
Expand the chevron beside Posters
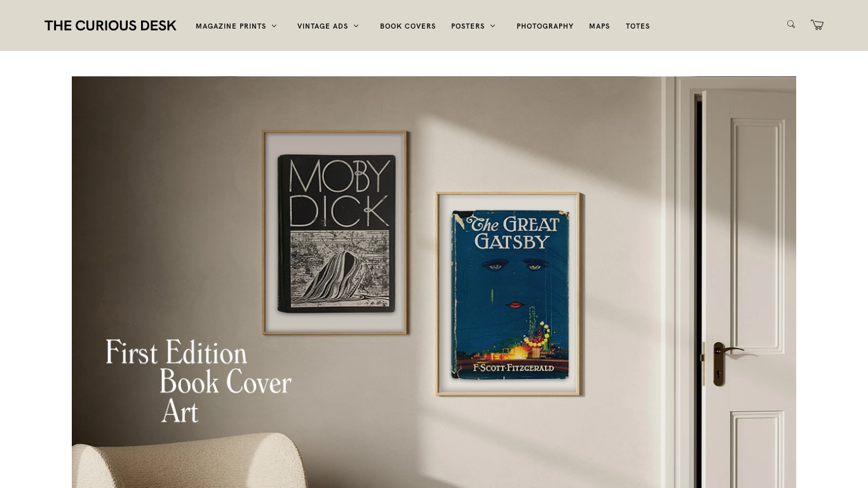tap(493, 26)
